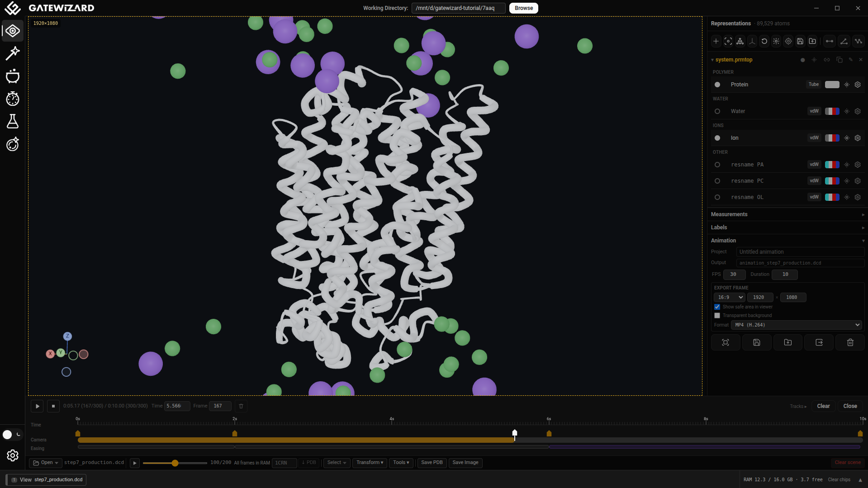Click the export animation arrow icon
The image size is (868, 488).
coord(819,342)
